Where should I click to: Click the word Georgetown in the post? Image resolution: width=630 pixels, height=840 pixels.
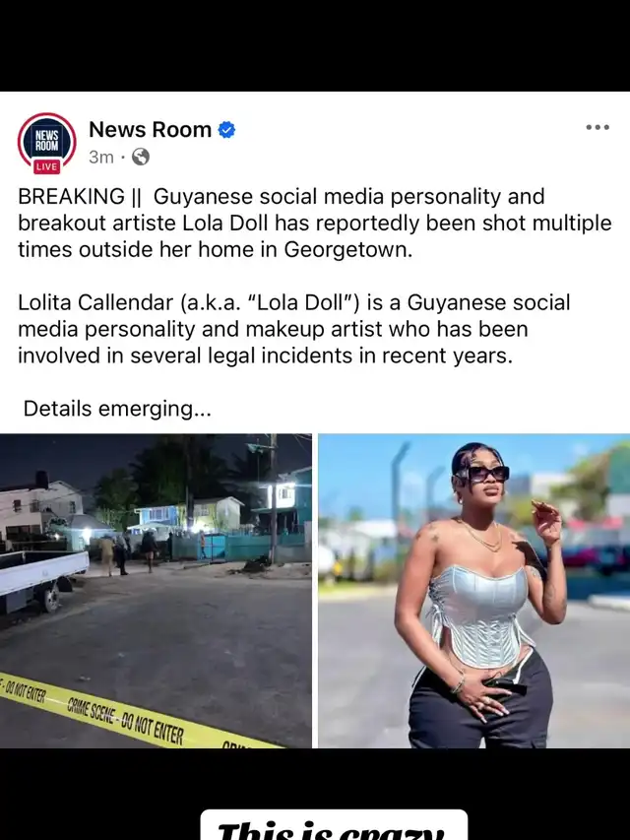(347, 250)
